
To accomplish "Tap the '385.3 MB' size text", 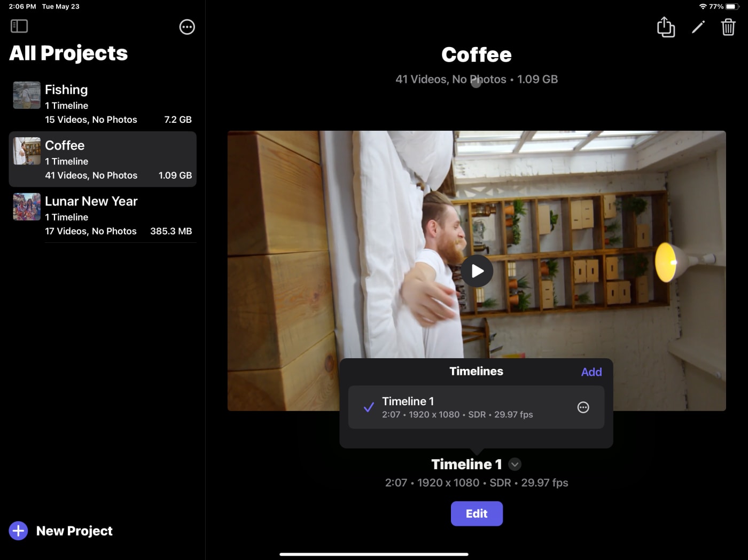I will 171,231.
